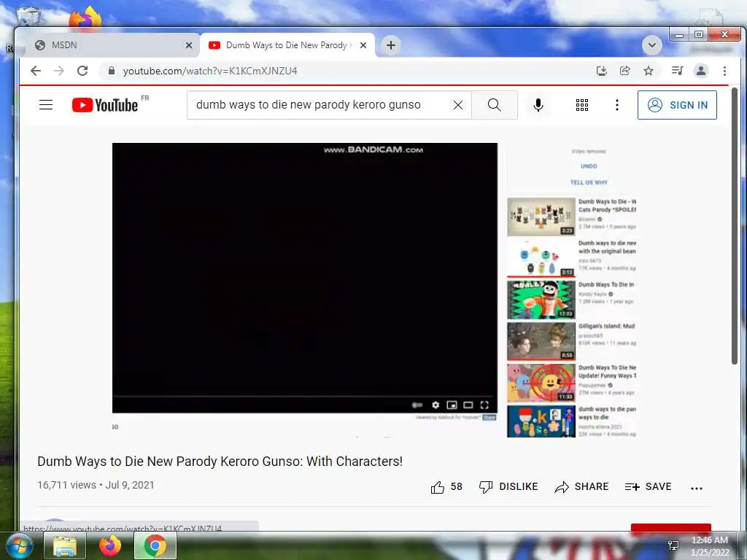Go to YouTube home via logo
Screen dimensions: 747x560
tap(105, 105)
